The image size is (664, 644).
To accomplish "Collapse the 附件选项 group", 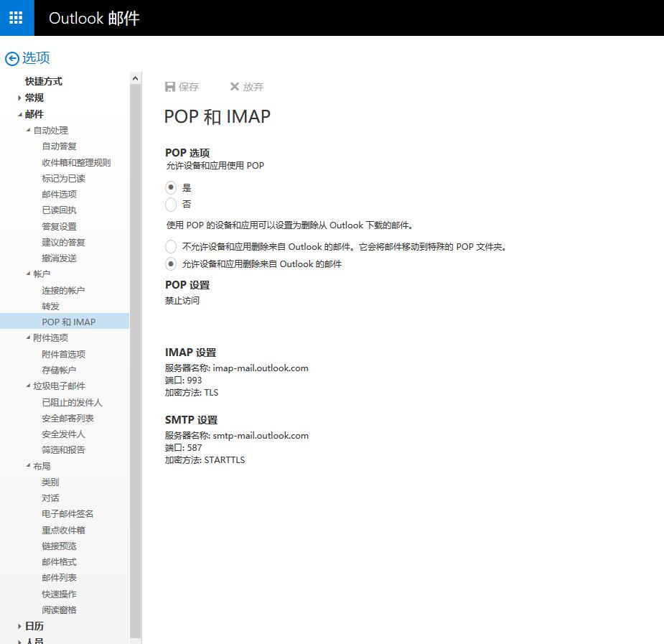I will point(28,337).
